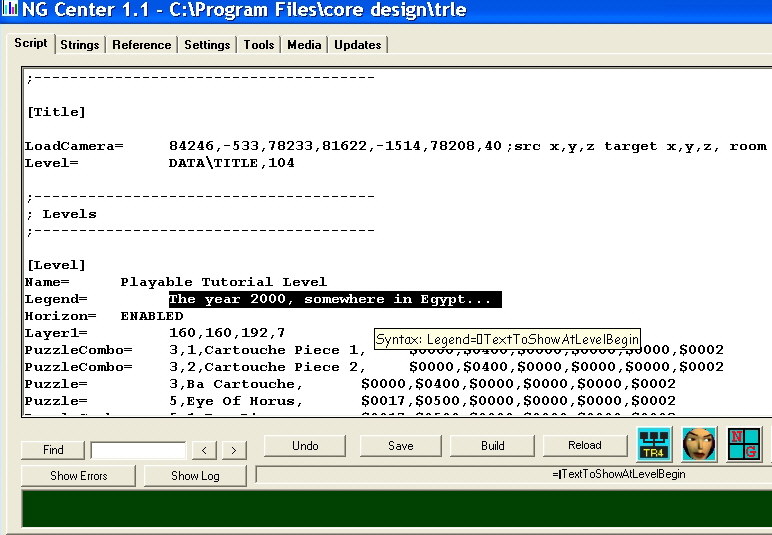Open the Reference tab
The height and width of the screenshot is (535, 772).
pos(141,45)
